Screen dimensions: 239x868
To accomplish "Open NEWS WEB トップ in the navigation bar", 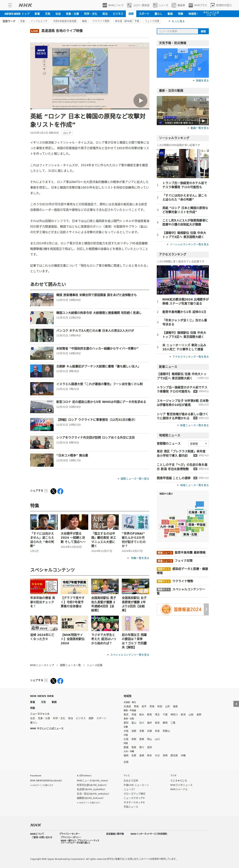I will click(x=17, y=14).
